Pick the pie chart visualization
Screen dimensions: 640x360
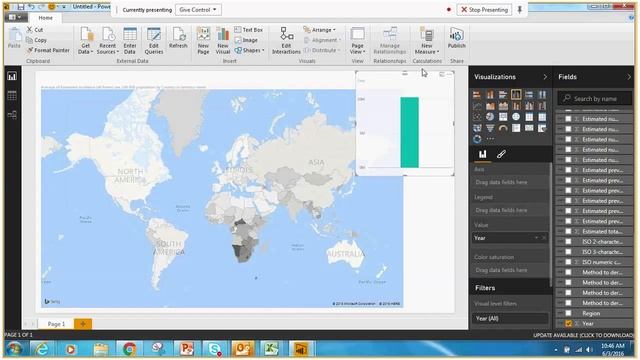pyautogui.click(x=490, y=117)
